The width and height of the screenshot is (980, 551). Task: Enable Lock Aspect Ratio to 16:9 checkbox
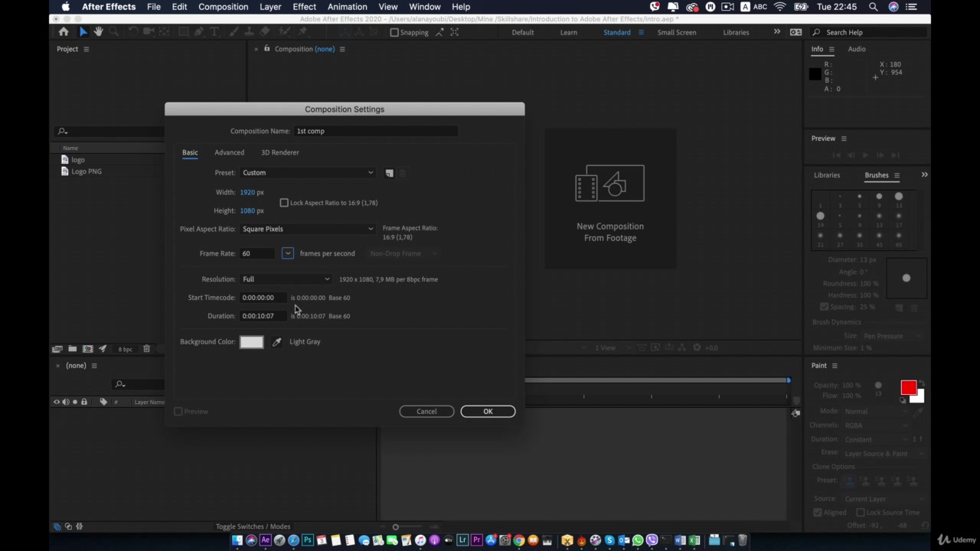point(284,203)
